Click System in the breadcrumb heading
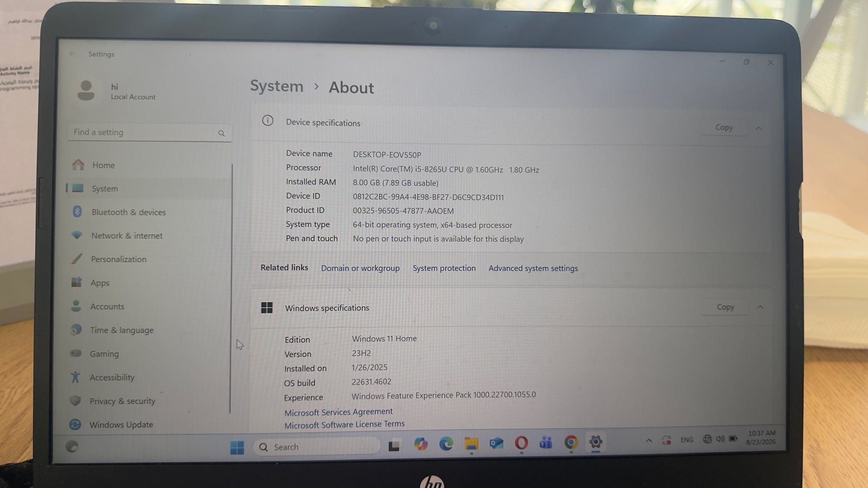868x488 pixels. [277, 86]
